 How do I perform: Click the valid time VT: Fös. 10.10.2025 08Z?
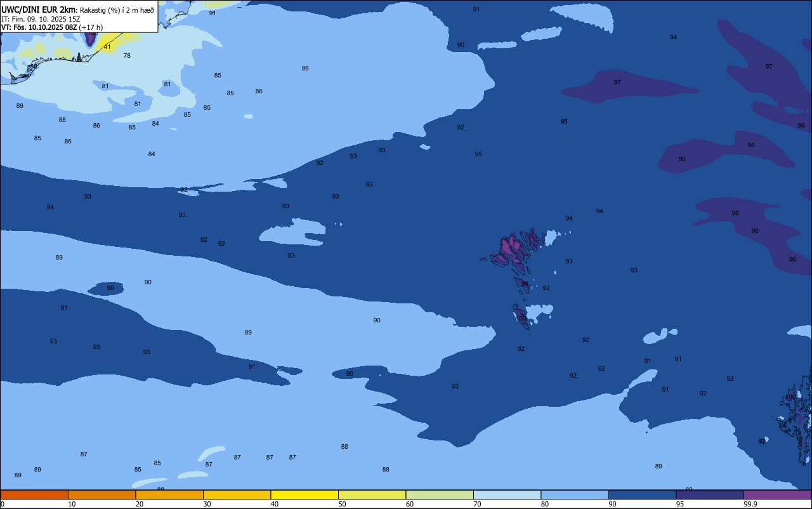[39, 27]
